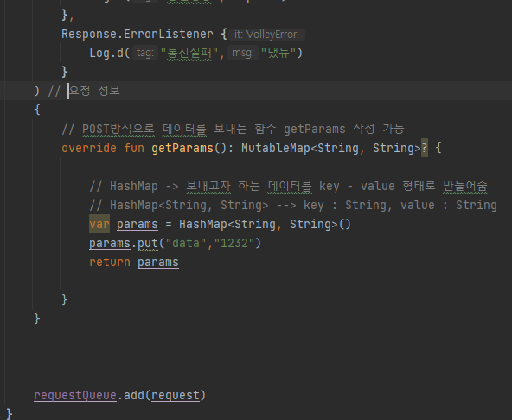
Task: Click params after the return keyword
Action: click(x=158, y=262)
